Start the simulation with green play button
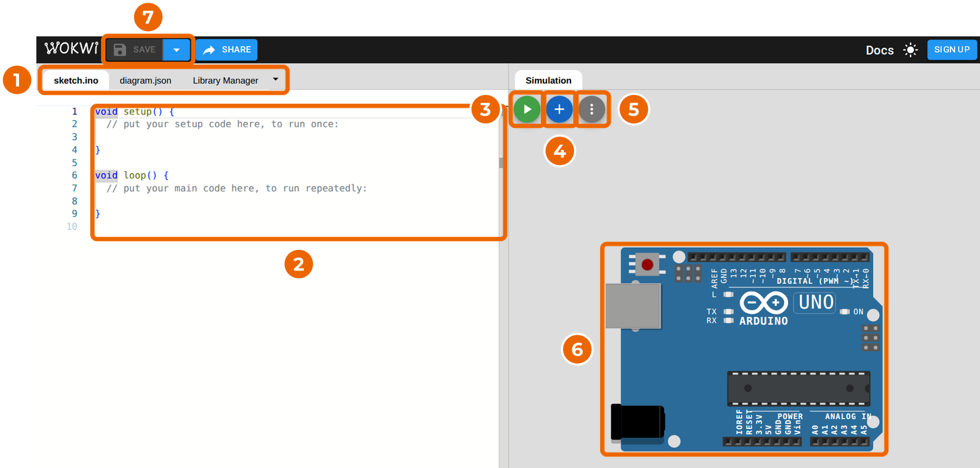Viewport: 980px width, 468px height. pos(527,109)
